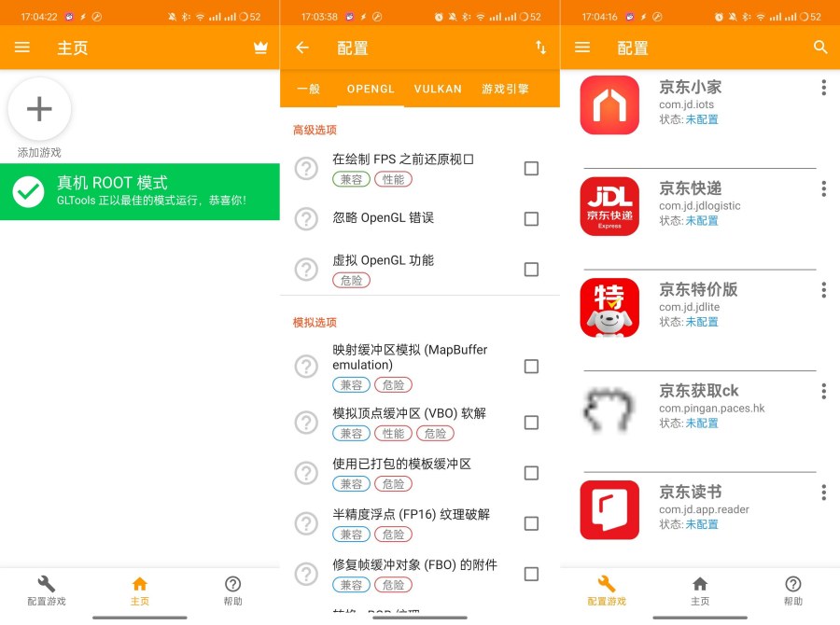Image resolution: width=840 pixels, height=625 pixels.
Task: Tap the help icon next to 忽略 OpenGL 错误
Action: (306, 218)
